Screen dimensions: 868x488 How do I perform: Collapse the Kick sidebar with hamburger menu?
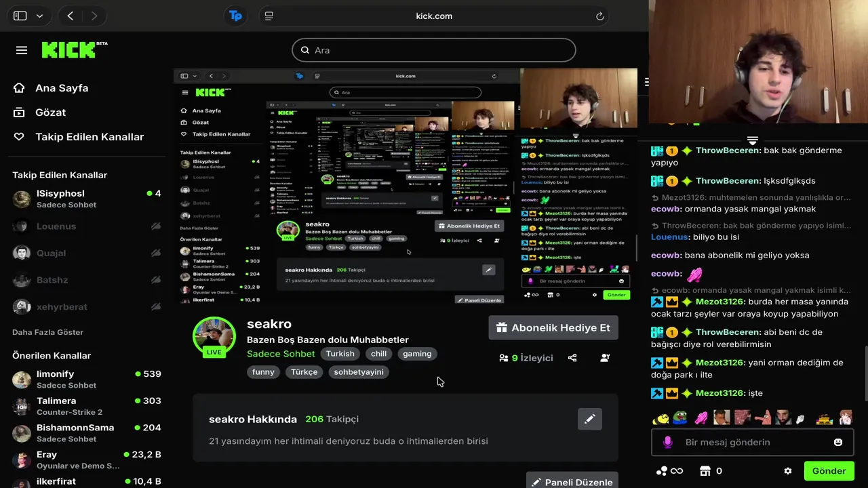pos(22,50)
